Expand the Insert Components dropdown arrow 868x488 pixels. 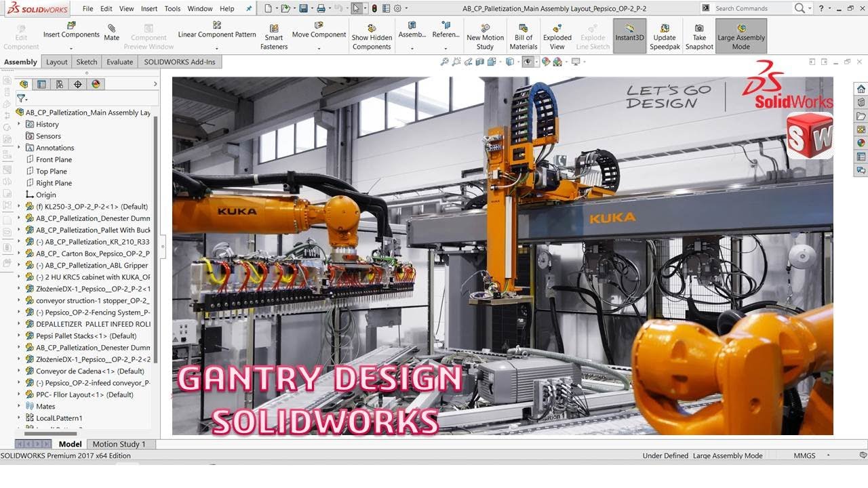[71, 48]
